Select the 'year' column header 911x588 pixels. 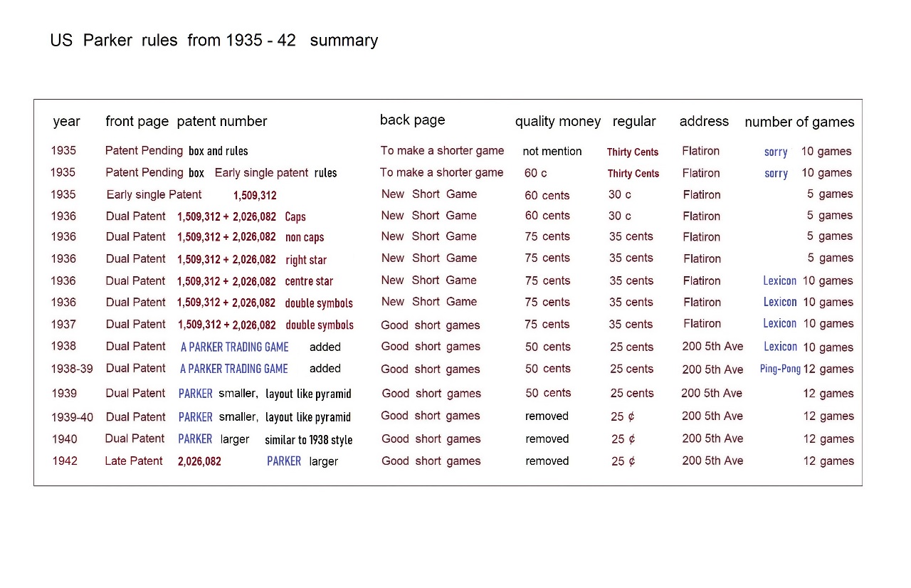tap(66, 122)
